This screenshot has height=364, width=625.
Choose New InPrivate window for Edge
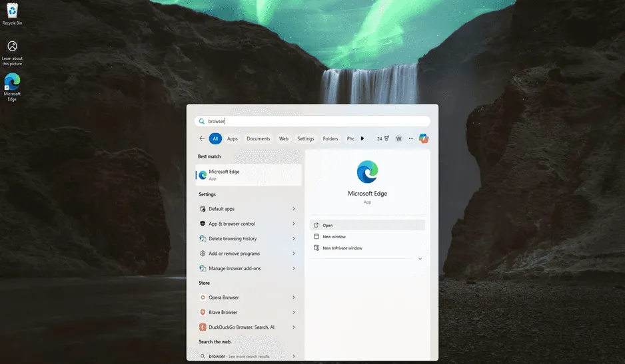point(367,248)
